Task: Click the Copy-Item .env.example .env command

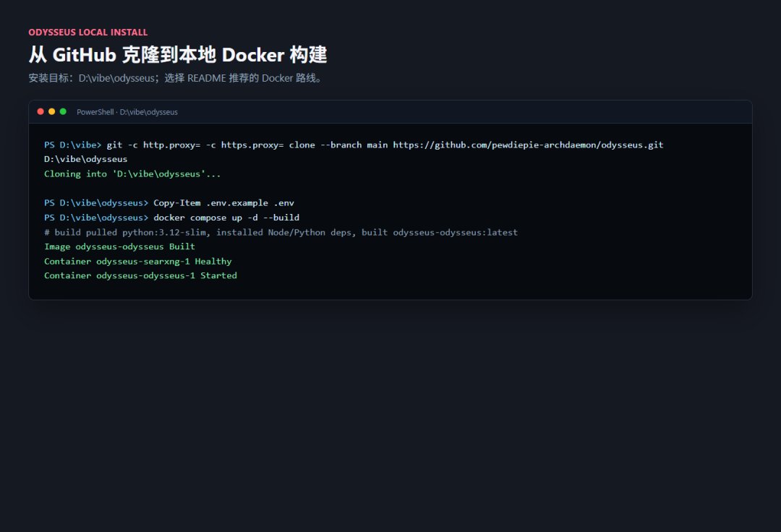Action: (x=223, y=203)
